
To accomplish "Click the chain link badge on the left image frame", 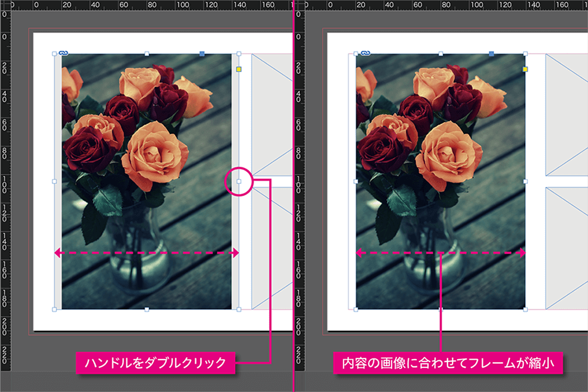I will click(x=62, y=53).
